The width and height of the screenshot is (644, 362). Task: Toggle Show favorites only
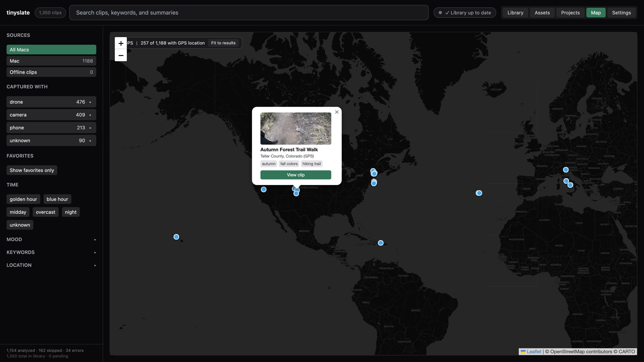coord(32,170)
